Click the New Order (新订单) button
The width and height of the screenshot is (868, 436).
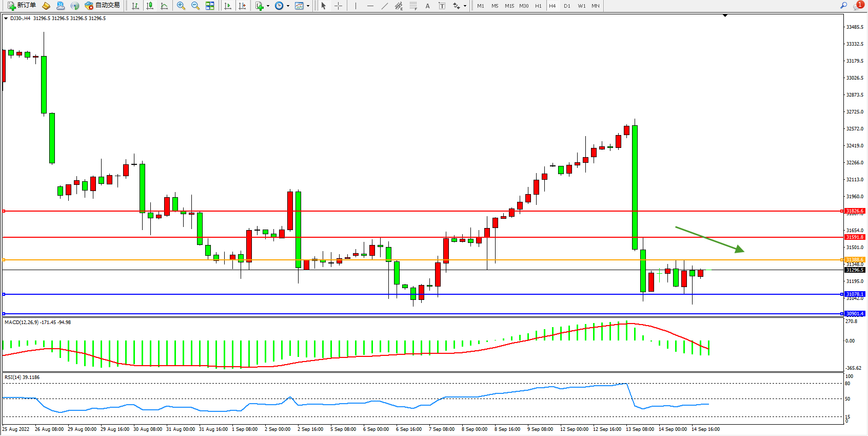coord(22,6)
